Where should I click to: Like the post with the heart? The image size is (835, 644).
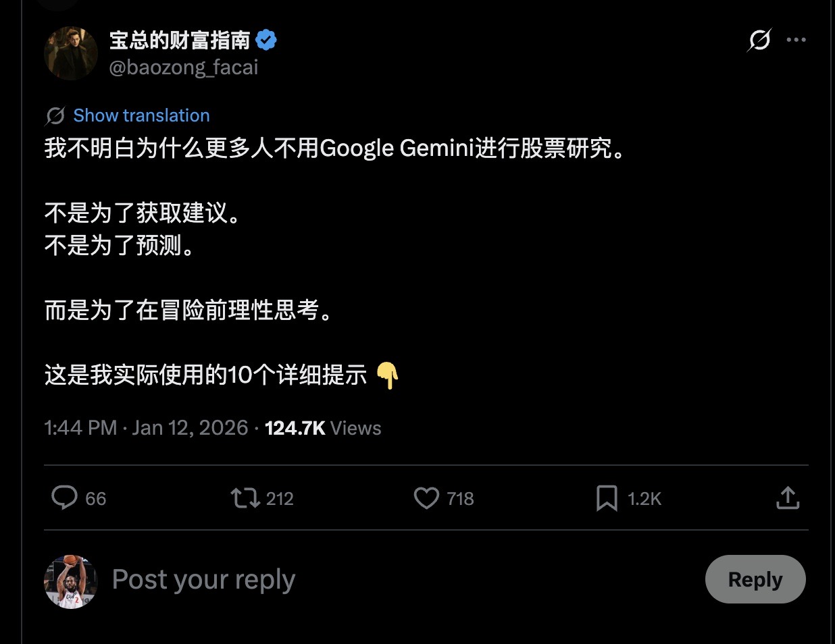tap(426, 498)
